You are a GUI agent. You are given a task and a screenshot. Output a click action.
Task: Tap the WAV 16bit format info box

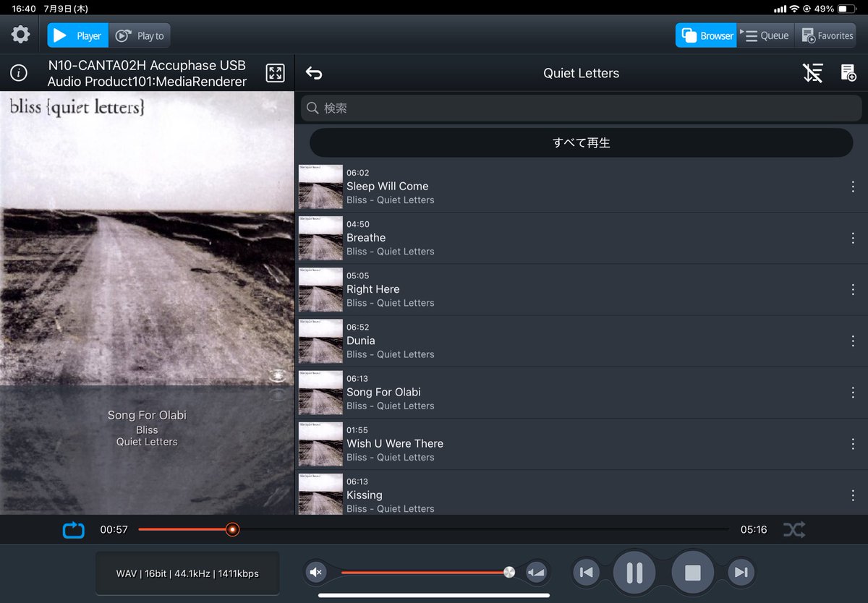pyautogui.click(x=187, y=573)
